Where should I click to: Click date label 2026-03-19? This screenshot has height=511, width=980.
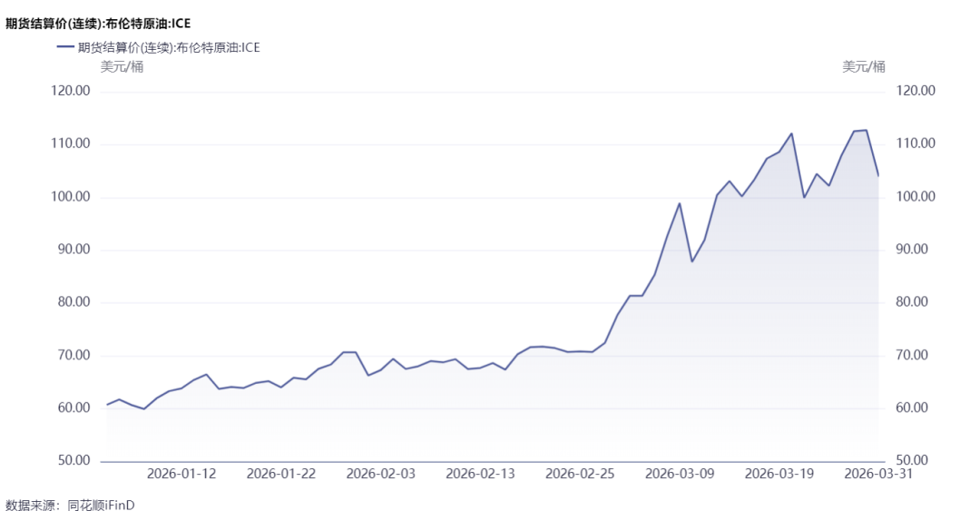coord(779,474)
